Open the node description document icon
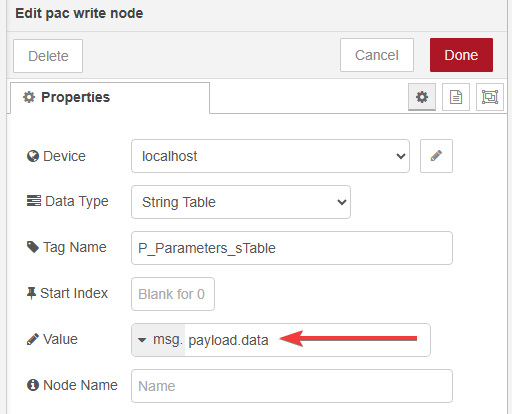Image resolution: width=512 pixels, height=414 pixels. click(456, 97)
